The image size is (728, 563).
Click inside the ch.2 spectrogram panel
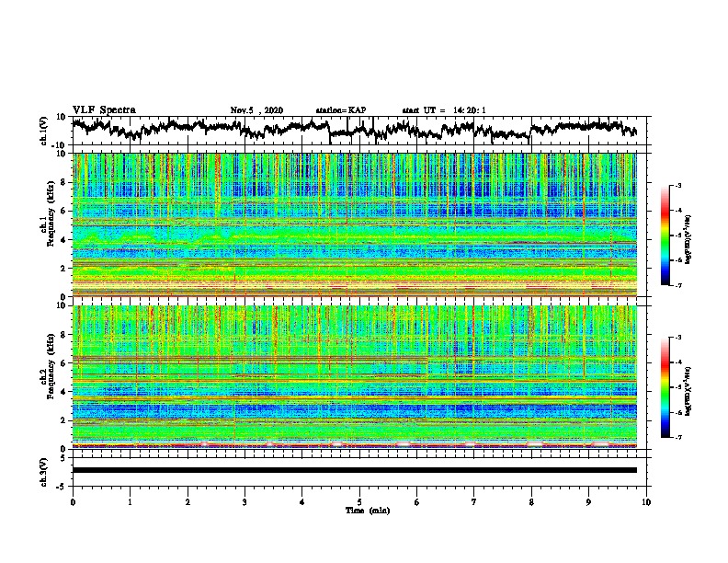[354, 377]
